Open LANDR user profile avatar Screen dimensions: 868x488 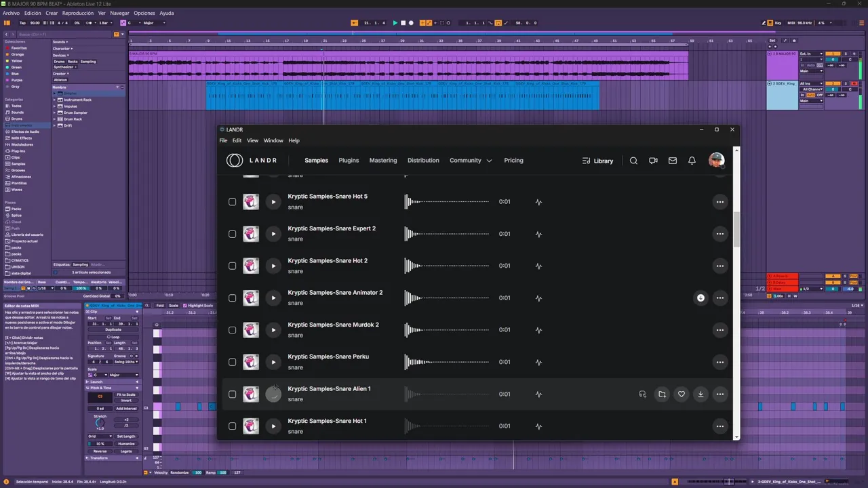(x=716, y=161)
